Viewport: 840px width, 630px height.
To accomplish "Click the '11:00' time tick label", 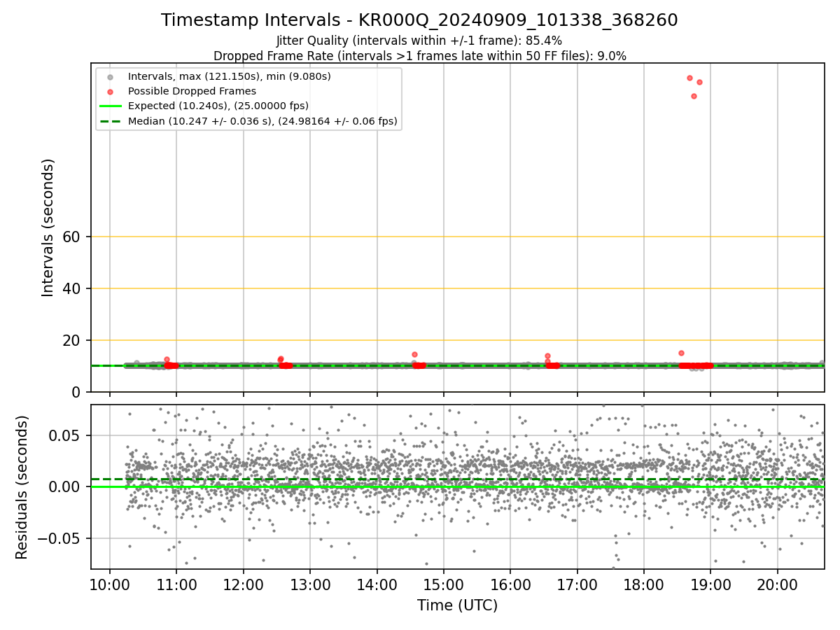I will click(176, 584).
